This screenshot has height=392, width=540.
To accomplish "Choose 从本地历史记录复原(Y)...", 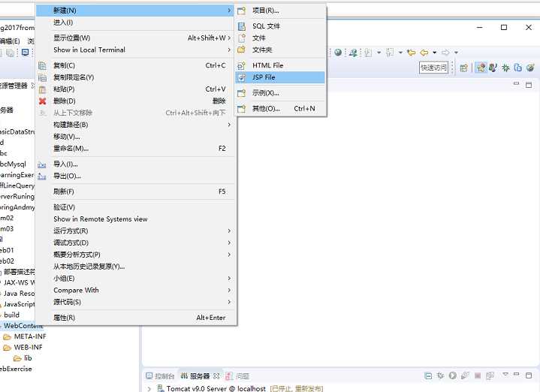I will (x=136, y=267).
